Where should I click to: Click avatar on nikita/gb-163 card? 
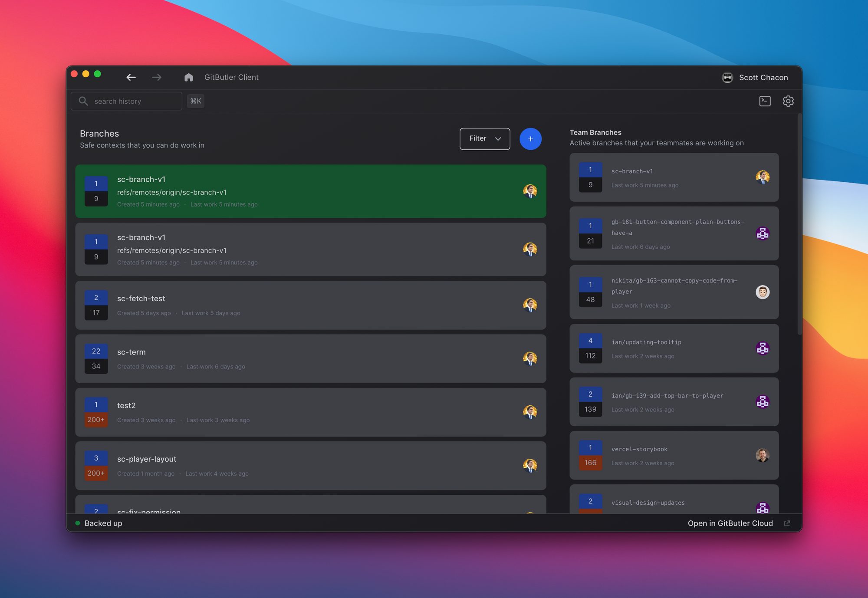763,292
